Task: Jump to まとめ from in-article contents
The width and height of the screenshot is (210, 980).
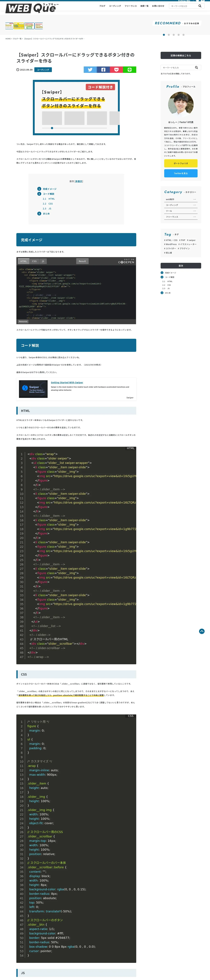Action: click(x=46, y=214)
